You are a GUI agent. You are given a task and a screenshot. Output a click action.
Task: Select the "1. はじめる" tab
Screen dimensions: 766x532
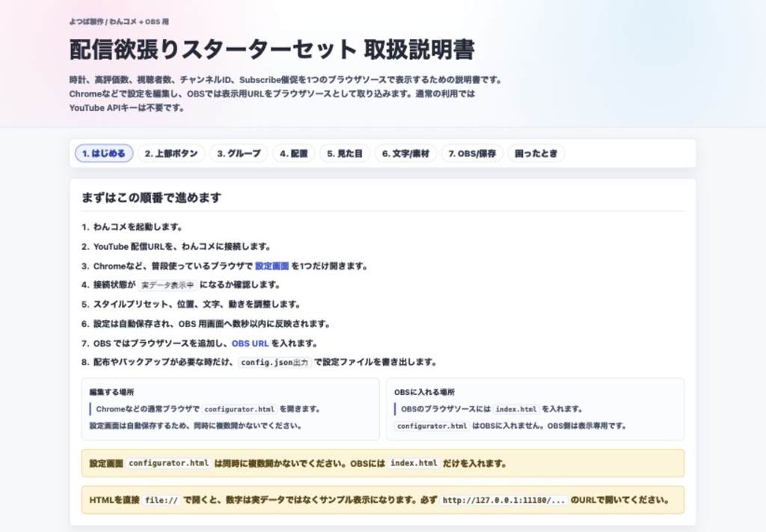point(103,153)
